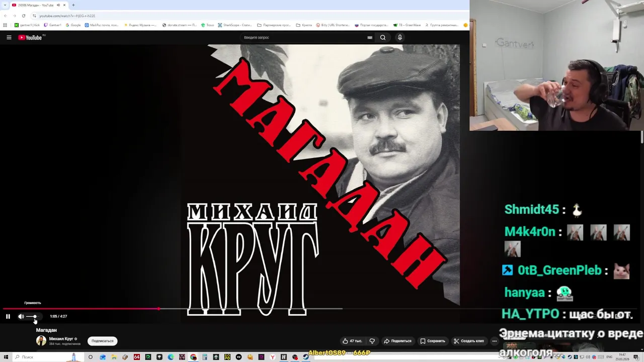Open the more actions three-dot menu

coord(495,341)
